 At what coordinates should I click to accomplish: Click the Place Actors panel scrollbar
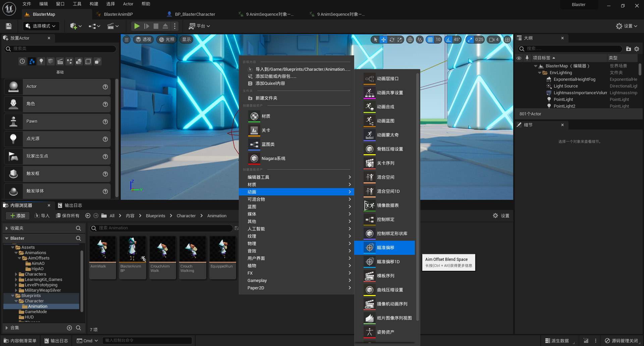pos(117,137)
